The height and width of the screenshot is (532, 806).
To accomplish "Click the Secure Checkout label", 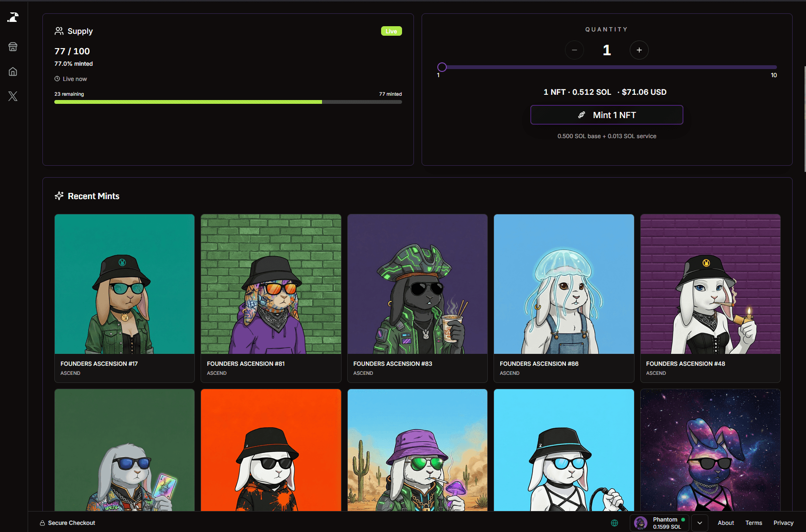I will [71, 523].
